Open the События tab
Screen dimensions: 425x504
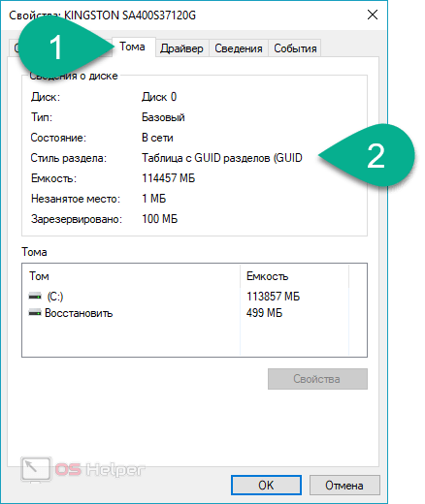295,48
